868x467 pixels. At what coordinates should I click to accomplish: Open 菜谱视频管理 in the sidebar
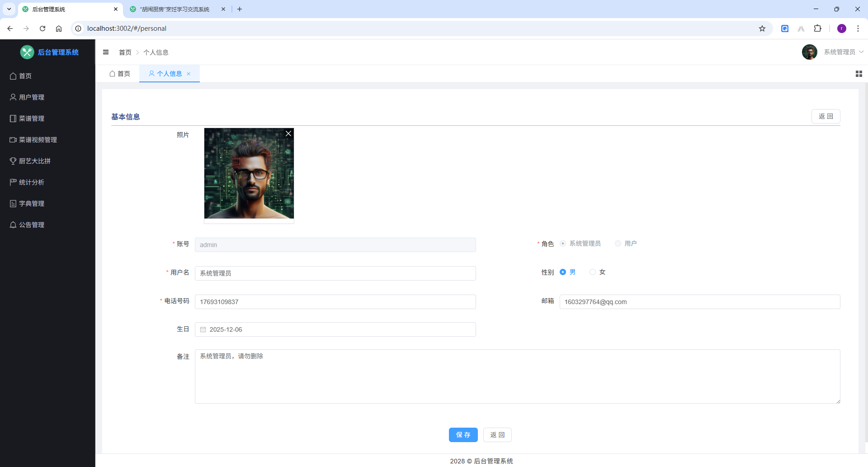(x=47, y=140)
